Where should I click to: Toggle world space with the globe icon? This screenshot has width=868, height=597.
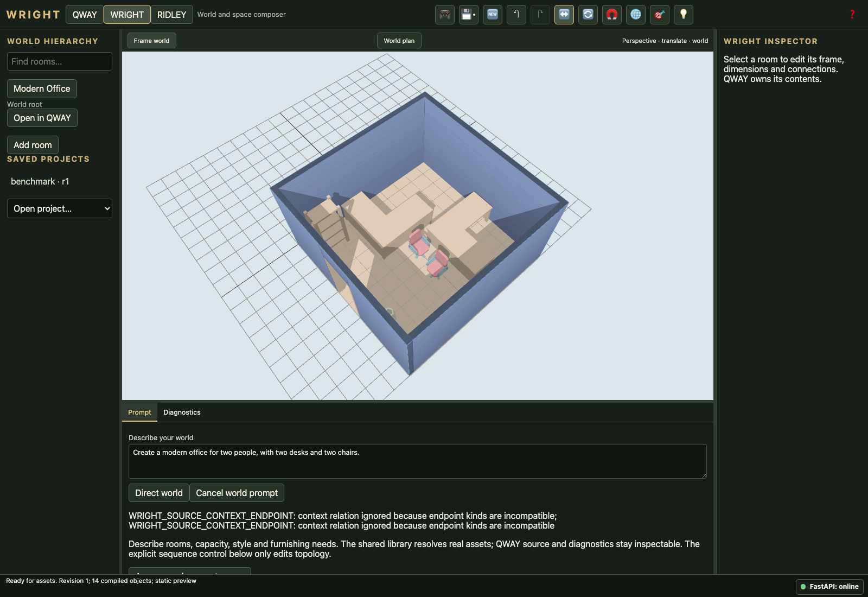click(x=636, y=15)
